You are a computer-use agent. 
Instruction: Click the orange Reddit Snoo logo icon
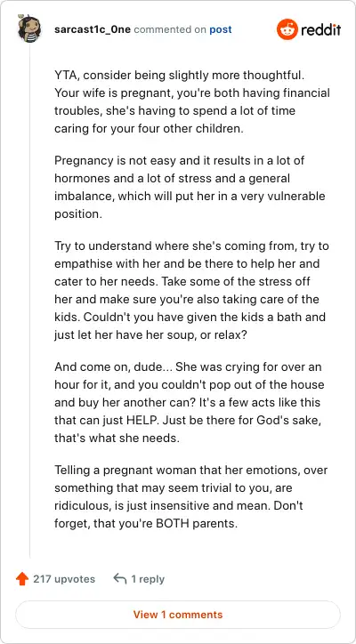(x=287, y=29)
